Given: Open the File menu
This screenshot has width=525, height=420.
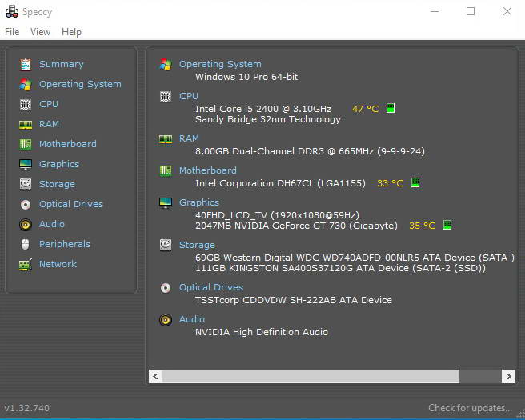Looking at the screenshot, I should (x=12, y=32).
